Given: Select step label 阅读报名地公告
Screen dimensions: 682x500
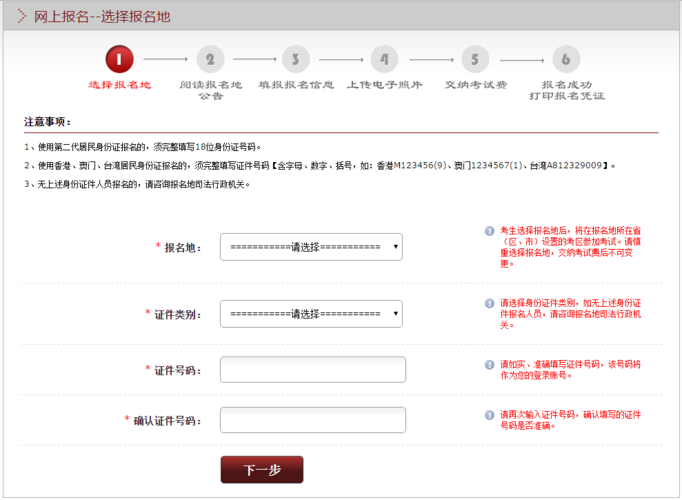Looking at the screenshot, I should pos(211,90).
